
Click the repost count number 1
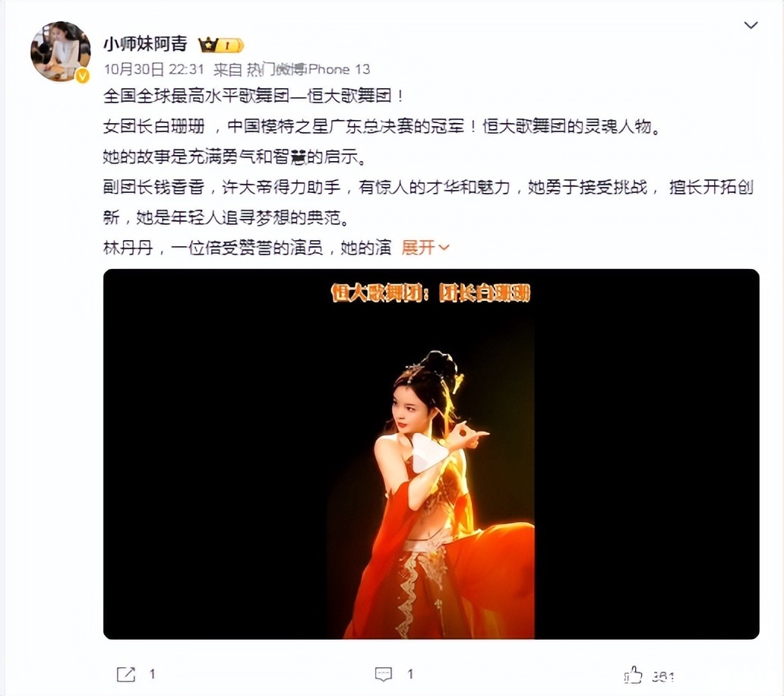click(x=152, y=674)
